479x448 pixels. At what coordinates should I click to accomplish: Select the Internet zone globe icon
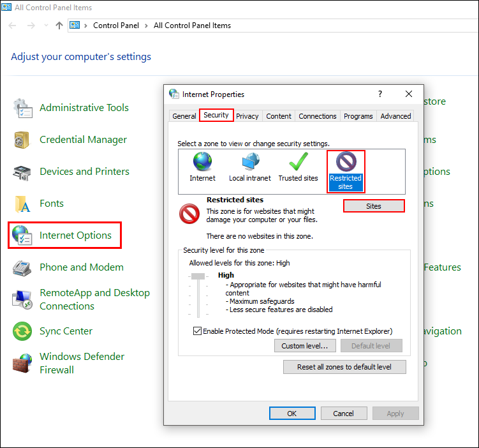pyautogui.click(x=202, y=161)
